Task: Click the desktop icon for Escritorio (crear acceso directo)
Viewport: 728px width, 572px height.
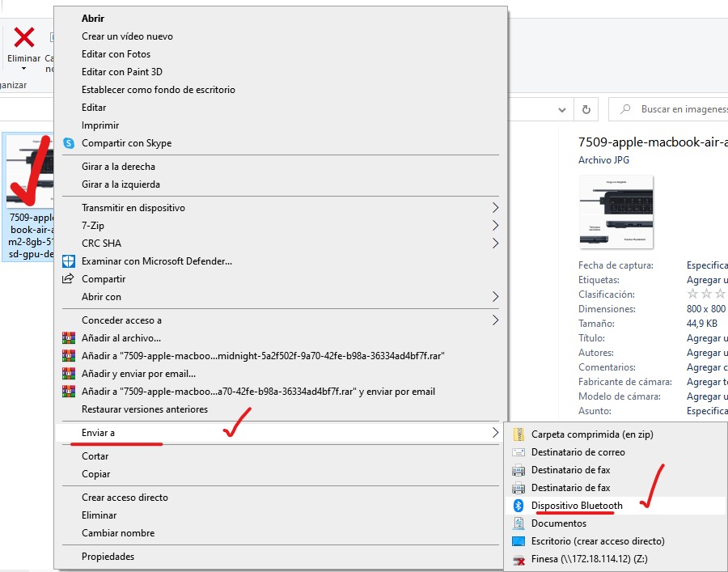Action: click(518, 541)
